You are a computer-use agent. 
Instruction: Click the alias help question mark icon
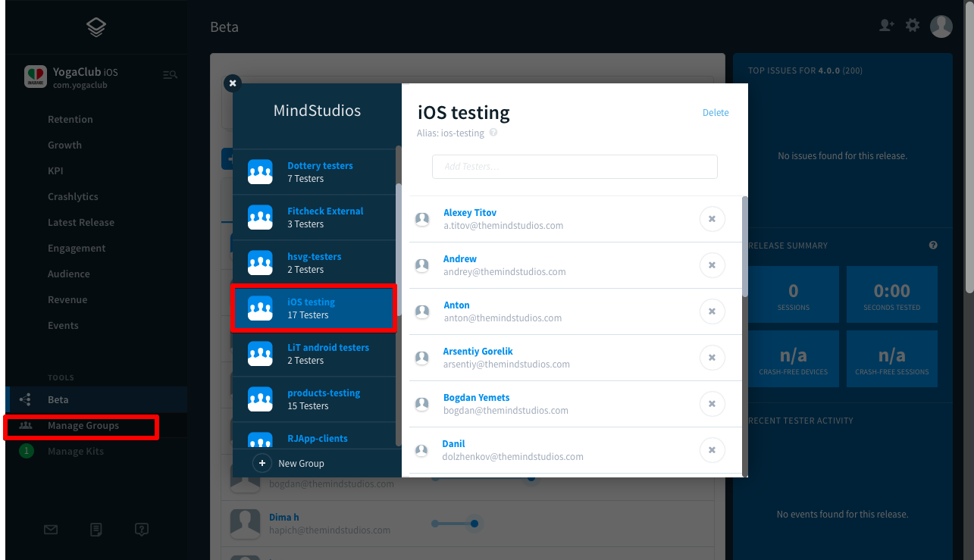pyautogui.click(x=493, y=133)
